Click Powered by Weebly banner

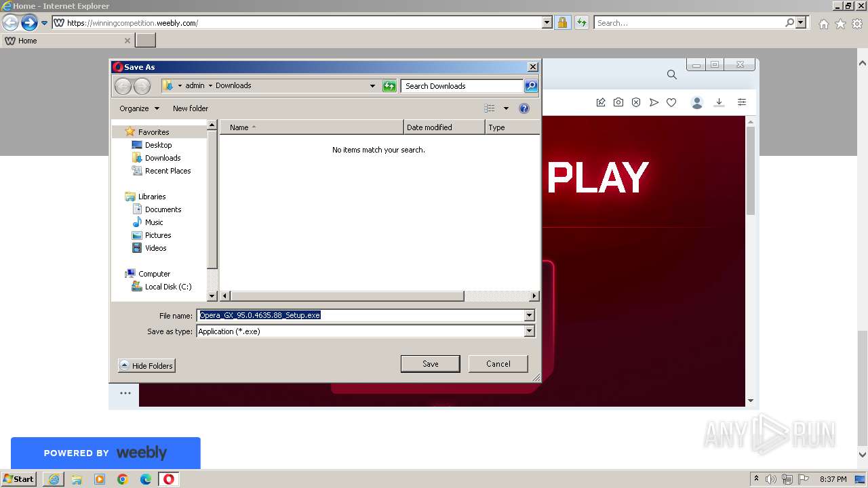[106, 453]
